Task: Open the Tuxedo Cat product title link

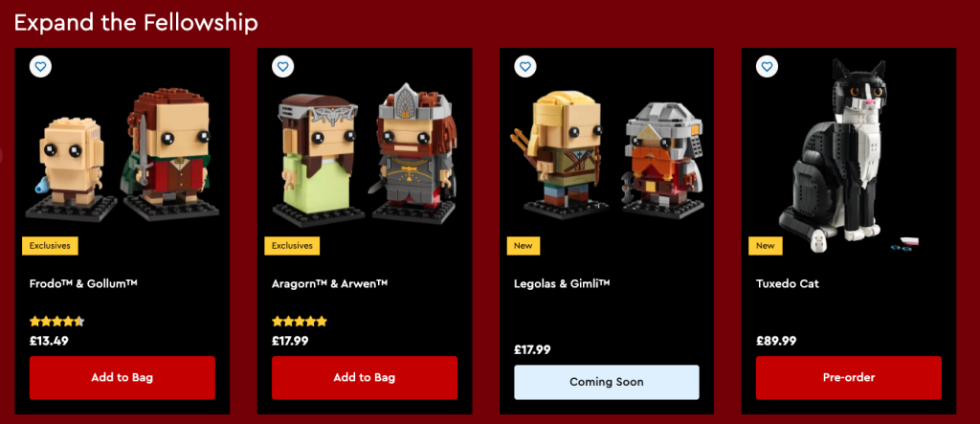Action: [x=788, y=283]
